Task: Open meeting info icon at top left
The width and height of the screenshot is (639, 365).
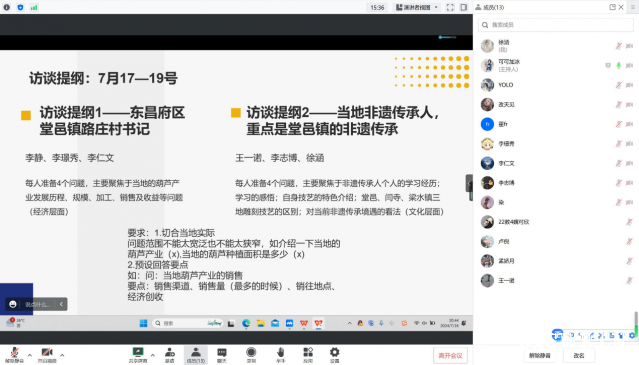Action: (7, 7)
